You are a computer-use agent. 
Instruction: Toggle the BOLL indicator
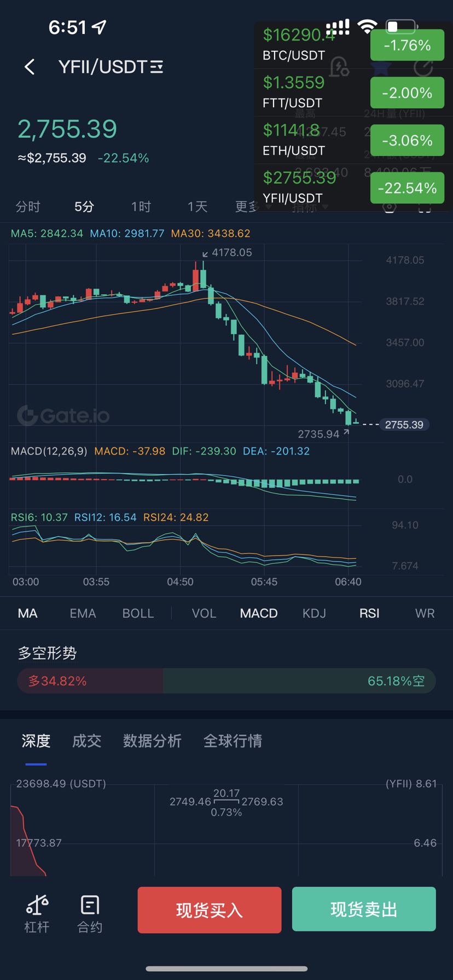pyautogui.click(x=138, y=613)
